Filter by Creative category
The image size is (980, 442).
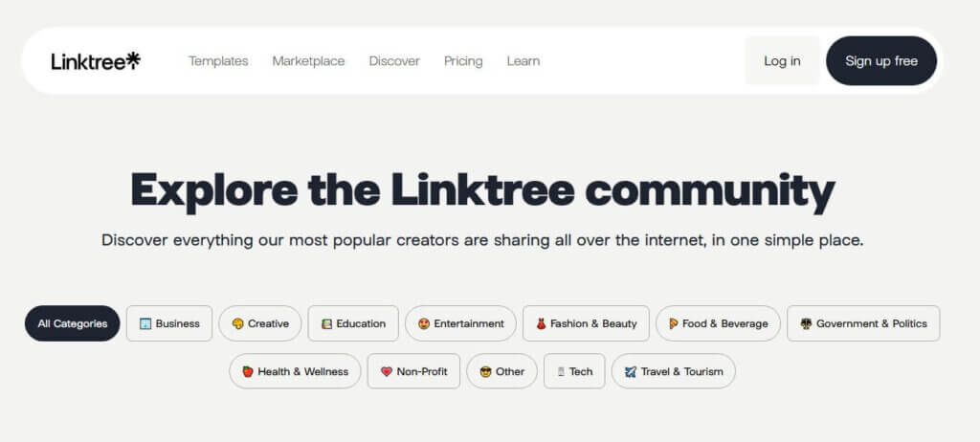260,323
